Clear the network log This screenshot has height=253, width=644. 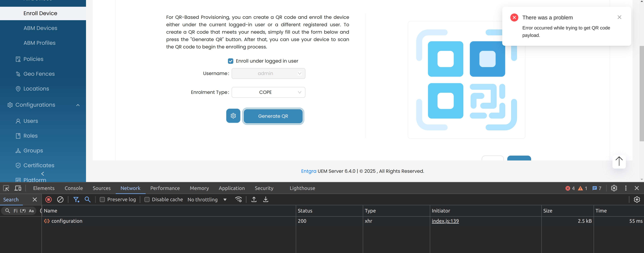pyautogui.click(x=60, y=200)
